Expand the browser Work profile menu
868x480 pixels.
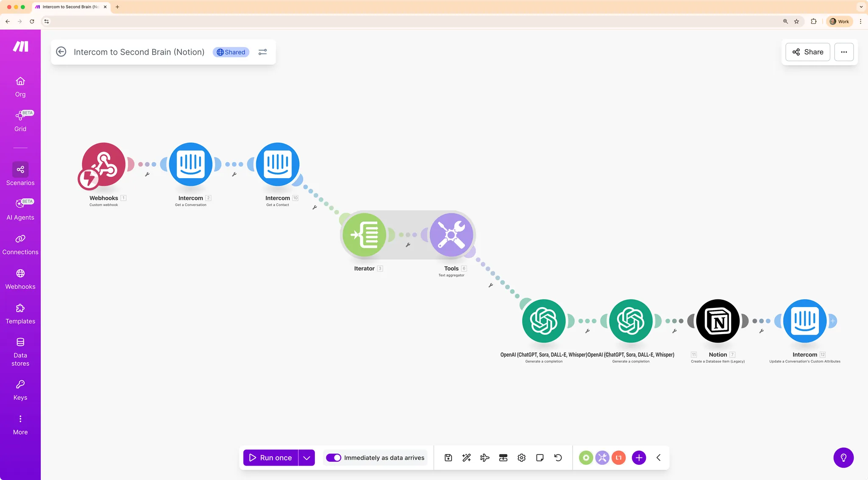[x=839, y=21]
